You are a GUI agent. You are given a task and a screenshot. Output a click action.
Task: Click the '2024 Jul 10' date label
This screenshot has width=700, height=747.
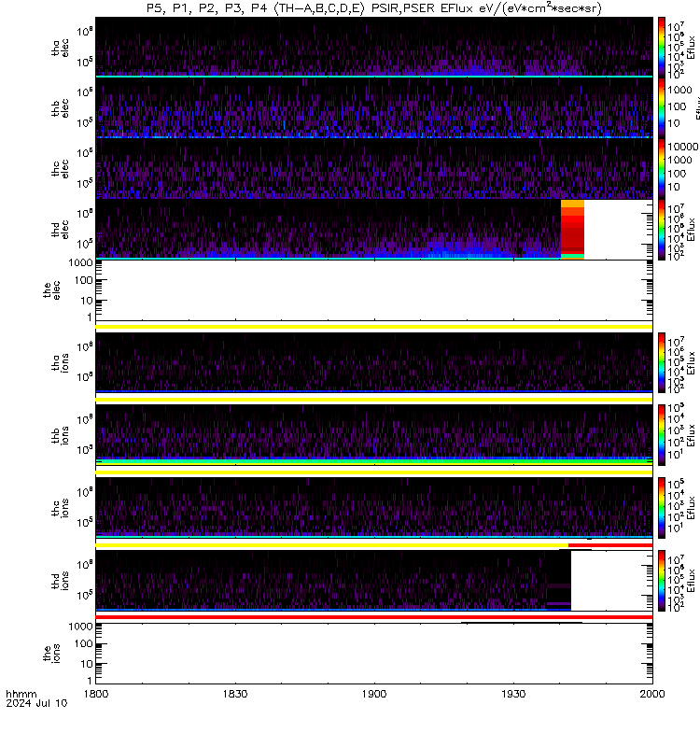[36, 703]
